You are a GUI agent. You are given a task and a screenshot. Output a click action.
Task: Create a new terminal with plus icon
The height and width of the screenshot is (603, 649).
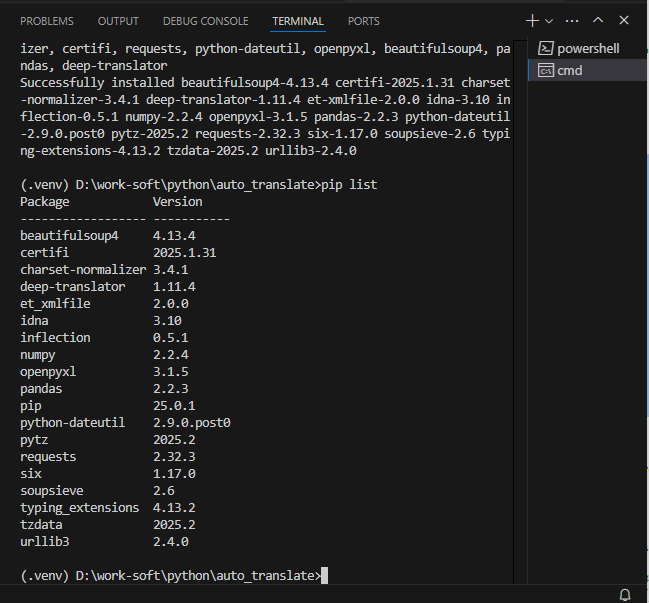coord(532,21)
